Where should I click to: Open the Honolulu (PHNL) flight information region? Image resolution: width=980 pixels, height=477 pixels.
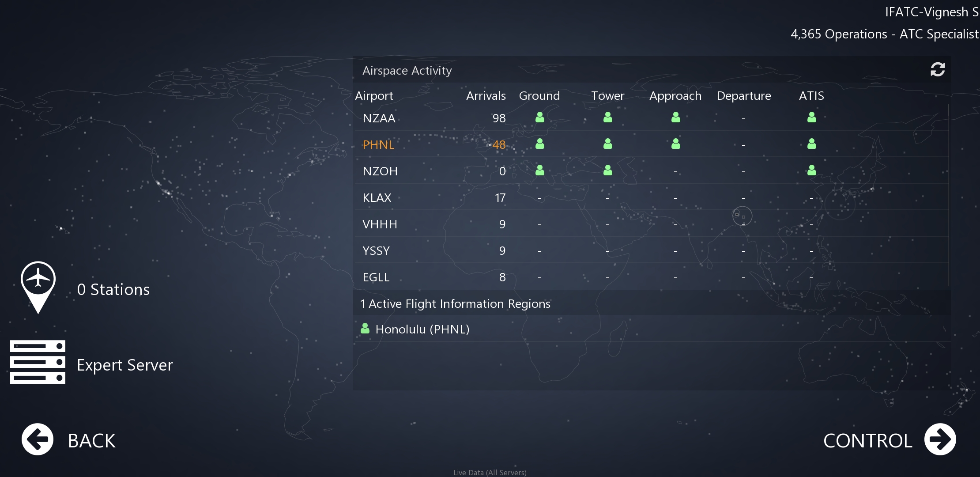click(422, 329)
